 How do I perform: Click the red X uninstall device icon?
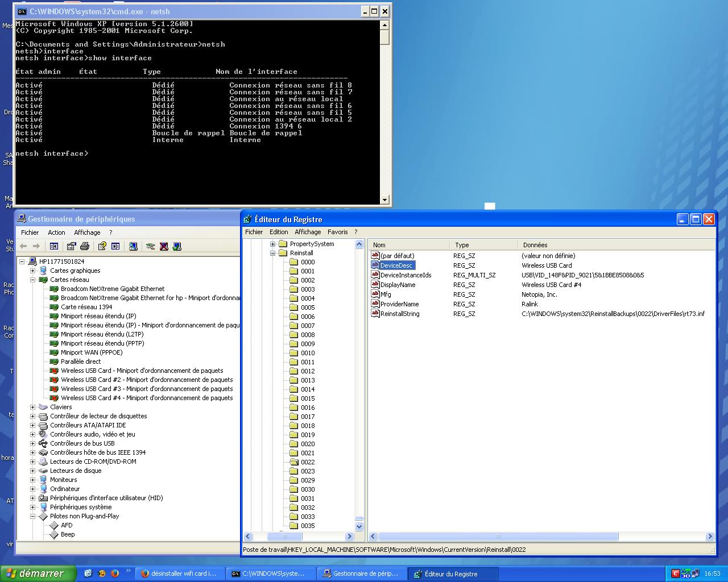pos(164,246)
